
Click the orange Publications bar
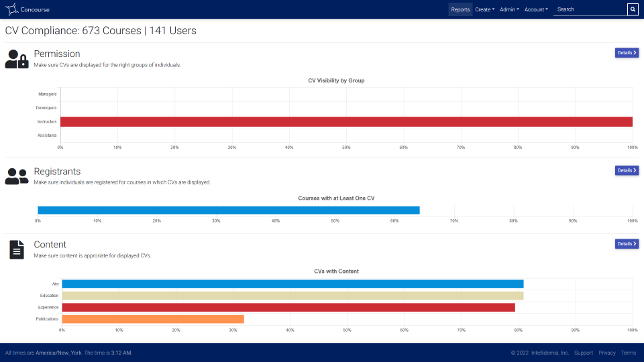pyautogui.click(x=153, y=319)
